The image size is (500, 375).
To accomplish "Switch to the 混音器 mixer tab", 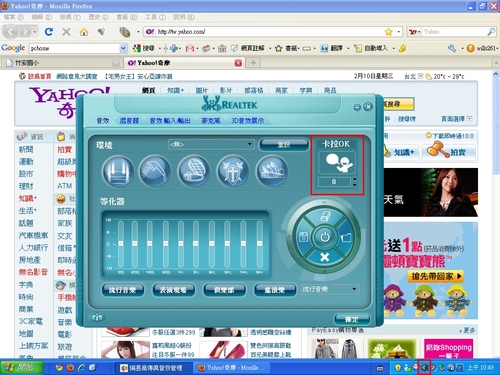I will point(129,121).
